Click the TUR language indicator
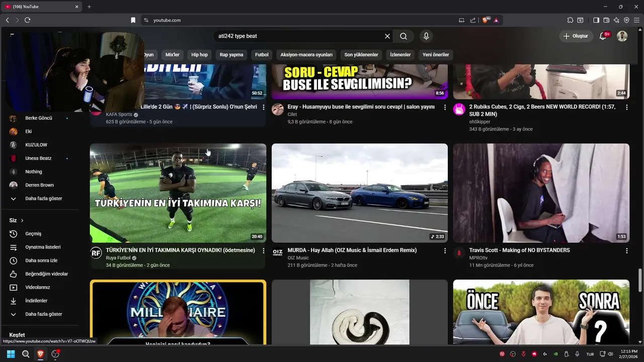 tap(590, 354)
